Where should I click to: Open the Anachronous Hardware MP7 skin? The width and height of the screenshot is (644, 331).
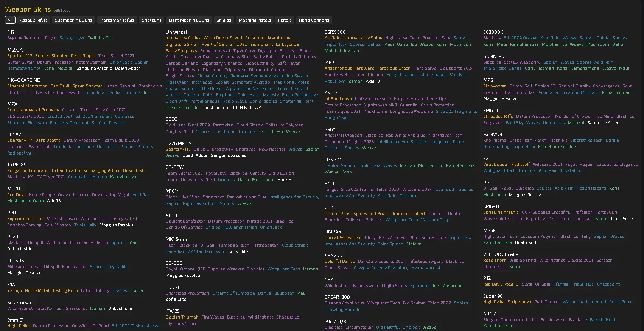click(x=349, y=69)
